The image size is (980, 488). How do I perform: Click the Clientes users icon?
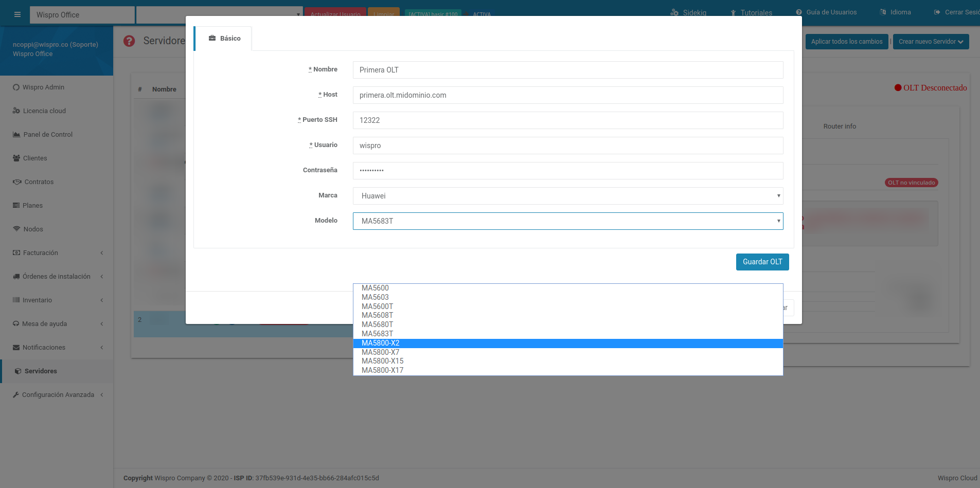16,158
